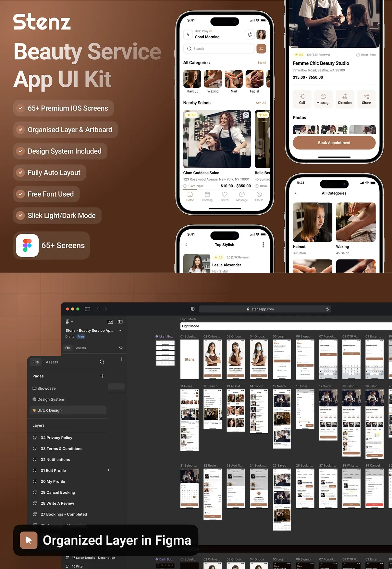Open the three-dot menu on Top Stylish
Viewport: 392px width, 569px height.
(263, 245)
